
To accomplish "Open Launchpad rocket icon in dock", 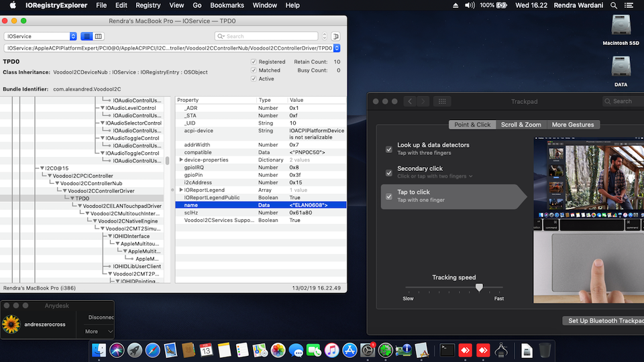I will tap(135, 350).
